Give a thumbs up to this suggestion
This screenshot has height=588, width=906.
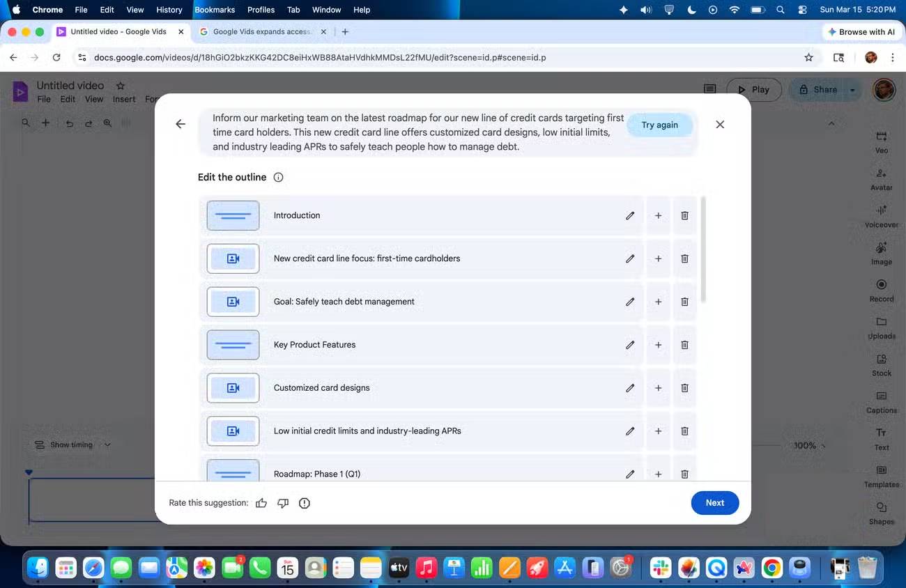pos(261,502)
